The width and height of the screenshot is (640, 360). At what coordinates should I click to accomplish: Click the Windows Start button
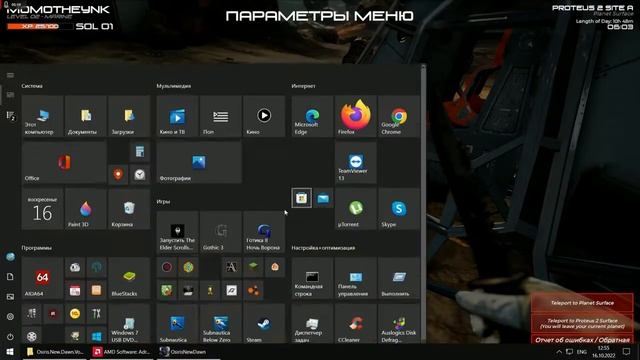click(10, 352)
